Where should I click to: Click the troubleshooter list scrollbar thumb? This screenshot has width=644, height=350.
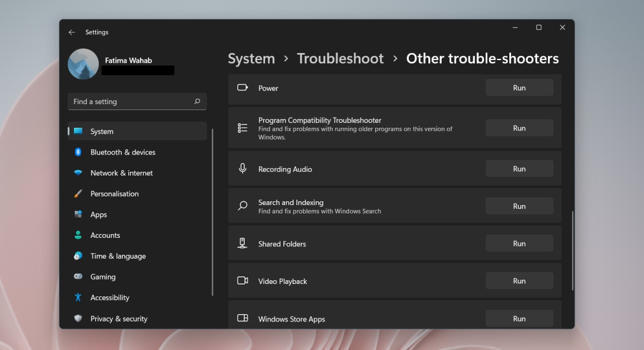(572, 251)
